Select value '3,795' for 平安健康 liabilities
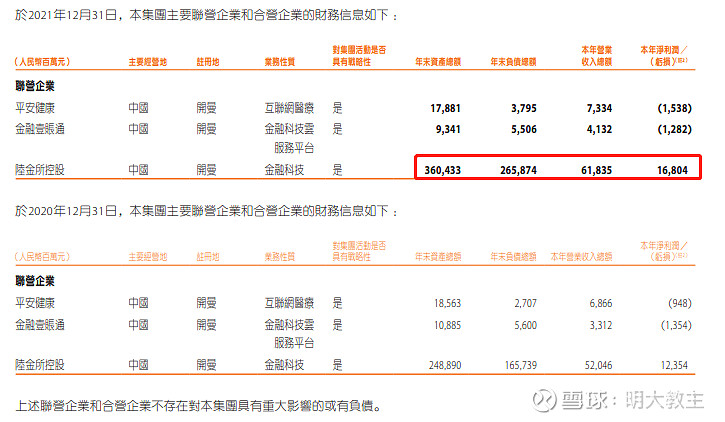The width and height of the screenshot is (725, 422). pyautogui.click(x=524, y=108)
